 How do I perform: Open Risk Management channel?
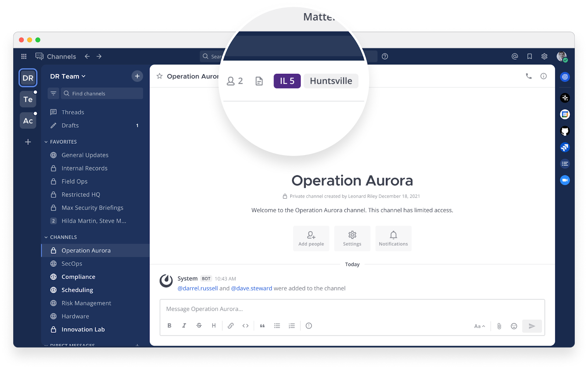[96, 303]
